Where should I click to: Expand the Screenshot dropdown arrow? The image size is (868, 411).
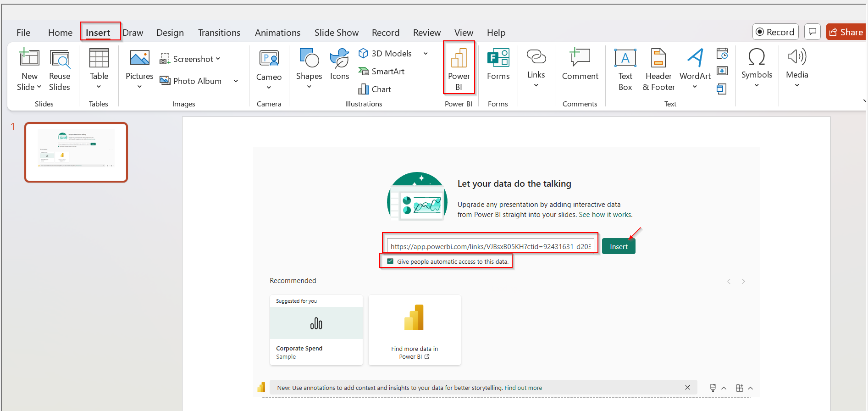[218, 59]
